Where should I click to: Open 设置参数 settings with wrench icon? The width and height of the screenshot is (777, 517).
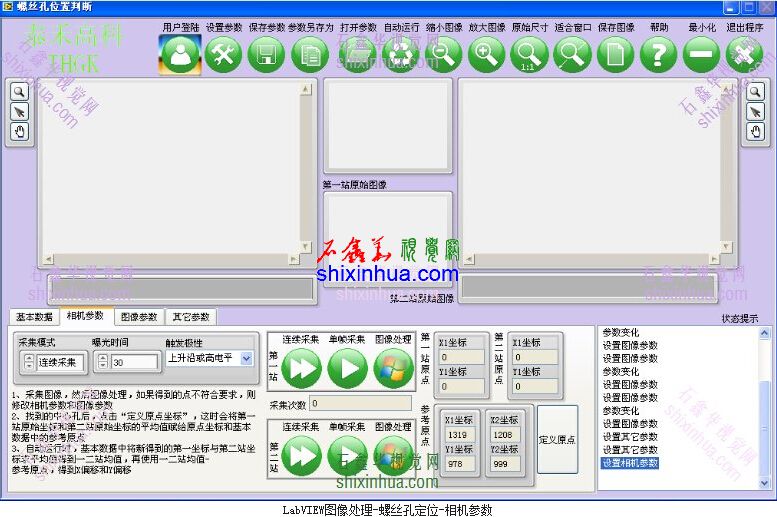[x=224, y=54]
